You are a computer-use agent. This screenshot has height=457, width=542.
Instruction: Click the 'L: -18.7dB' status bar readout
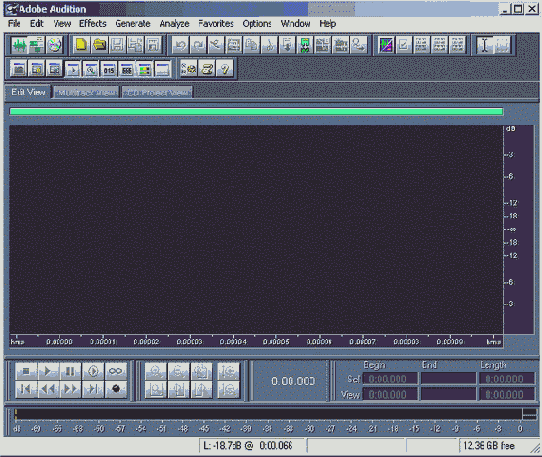point(247,446)
